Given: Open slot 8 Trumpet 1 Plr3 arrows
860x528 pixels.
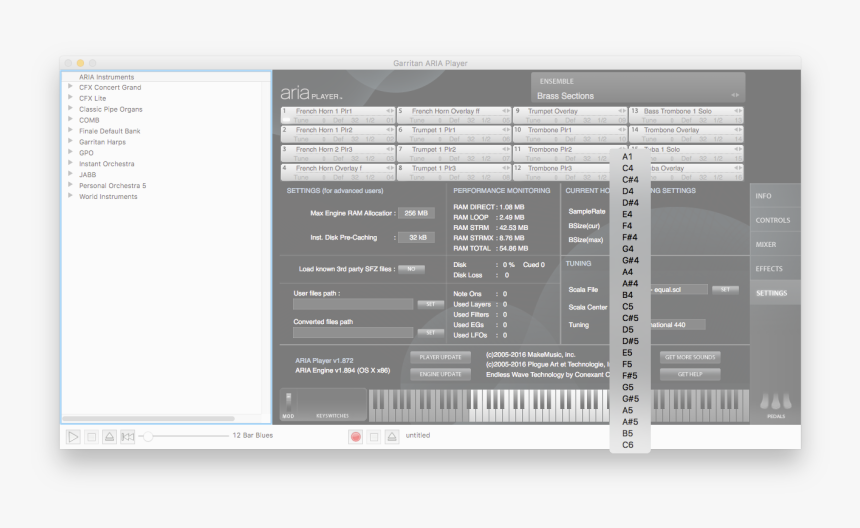Looking at the screenshot, I should point(506,168).
